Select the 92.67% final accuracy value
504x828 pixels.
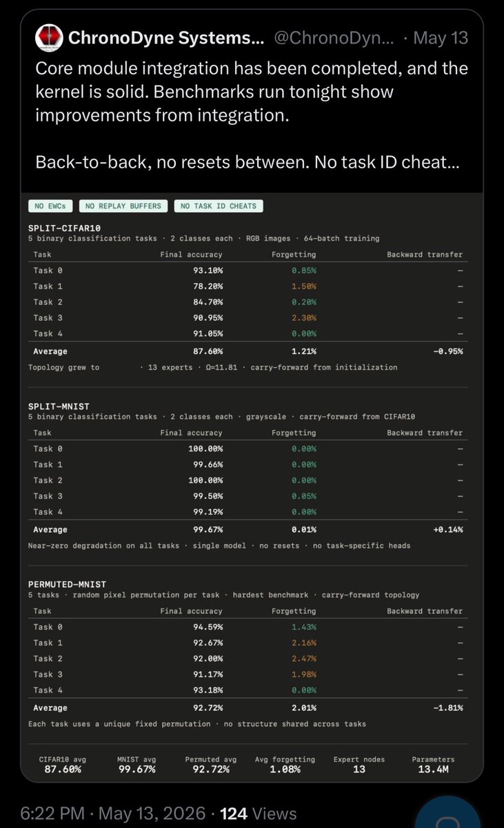[x=208, y=642]
